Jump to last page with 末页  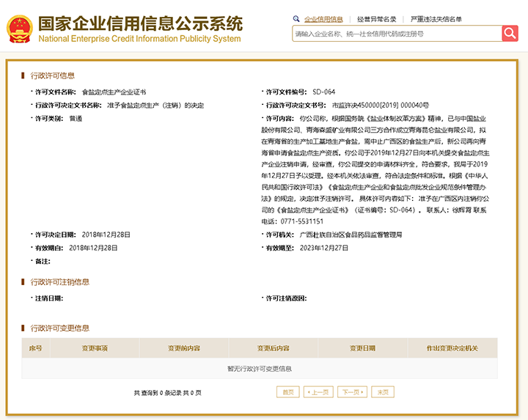point(383,392)
